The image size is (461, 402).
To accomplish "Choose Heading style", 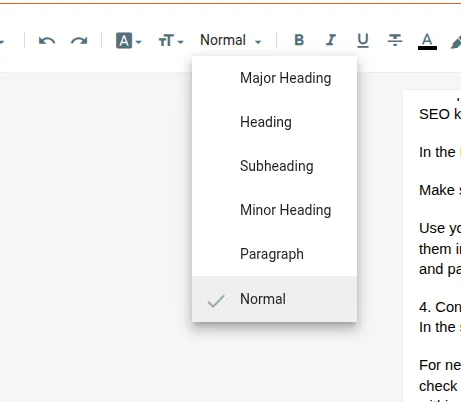I will 274,122.
